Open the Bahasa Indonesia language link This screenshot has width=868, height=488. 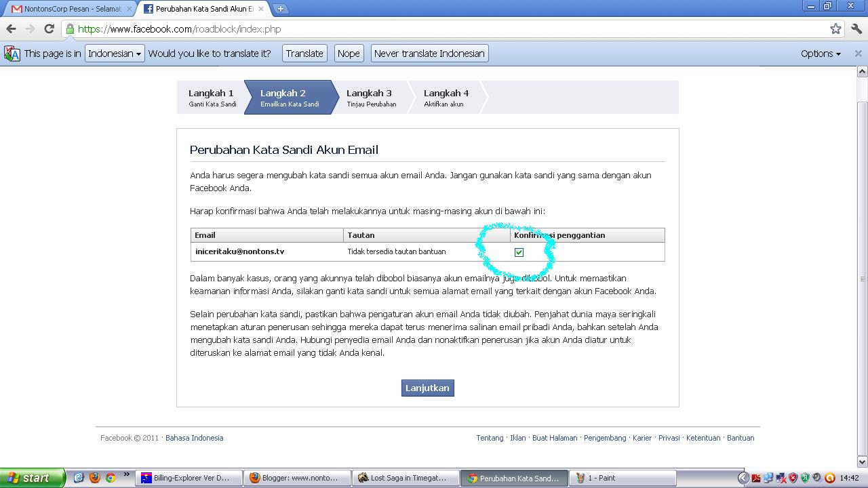pos(194,438)
